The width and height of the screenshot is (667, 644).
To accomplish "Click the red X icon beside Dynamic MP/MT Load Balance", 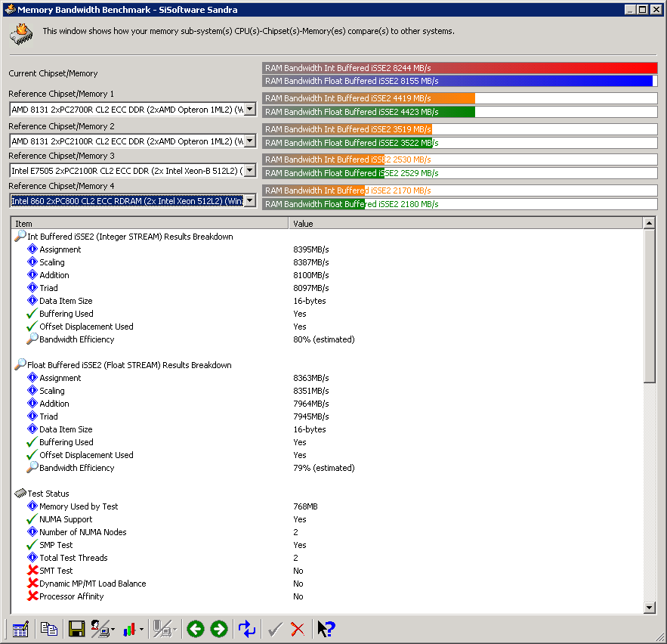I will (32, 583).
